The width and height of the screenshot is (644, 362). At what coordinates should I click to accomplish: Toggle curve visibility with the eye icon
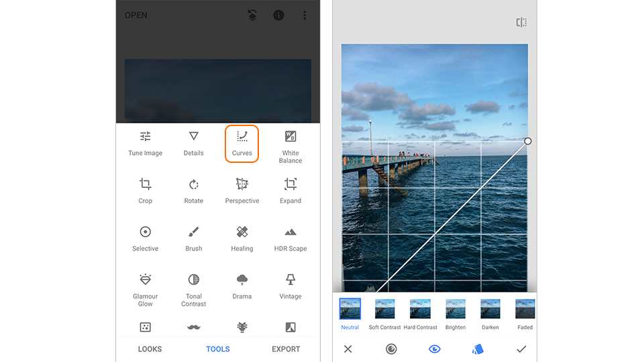click(x=435, y=349)
